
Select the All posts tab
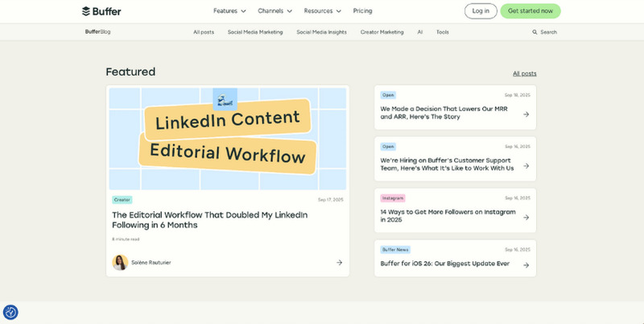click(x=204, y=32)
